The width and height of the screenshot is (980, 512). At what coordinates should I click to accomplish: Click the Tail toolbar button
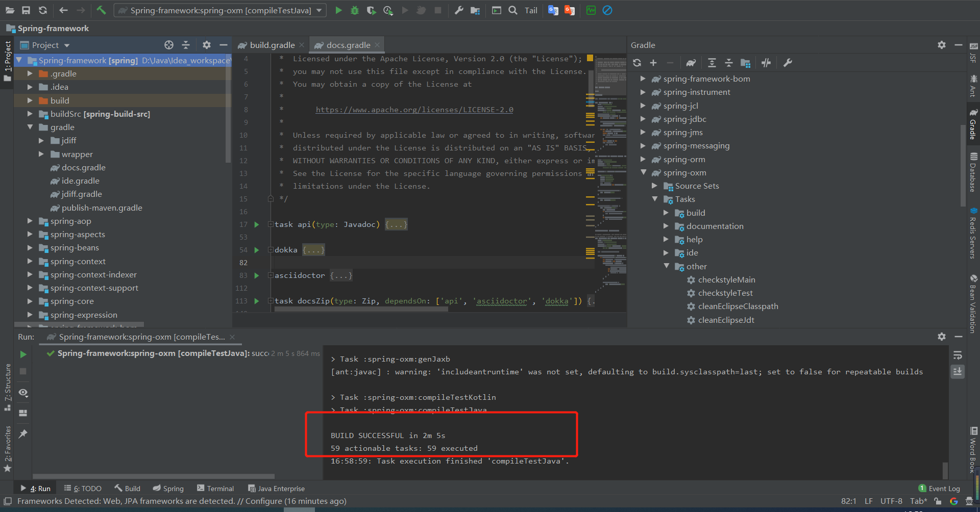(531, 10)
